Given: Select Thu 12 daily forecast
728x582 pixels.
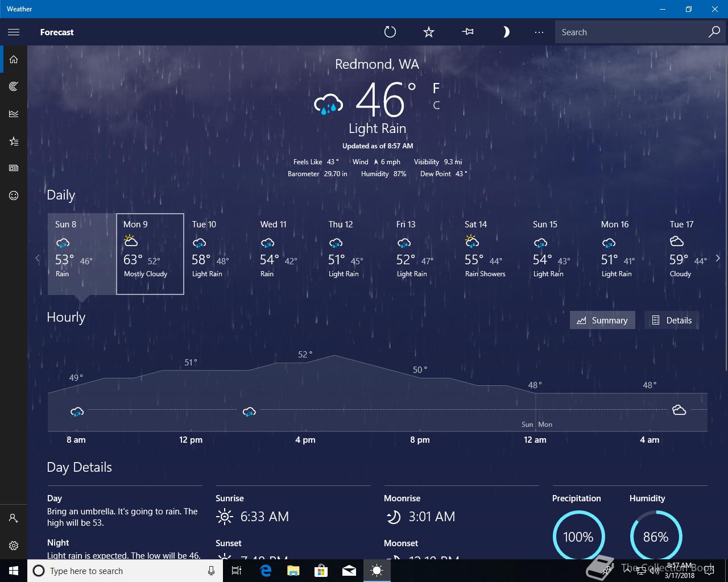Looking at the screenshot, I should coord(355,254).
